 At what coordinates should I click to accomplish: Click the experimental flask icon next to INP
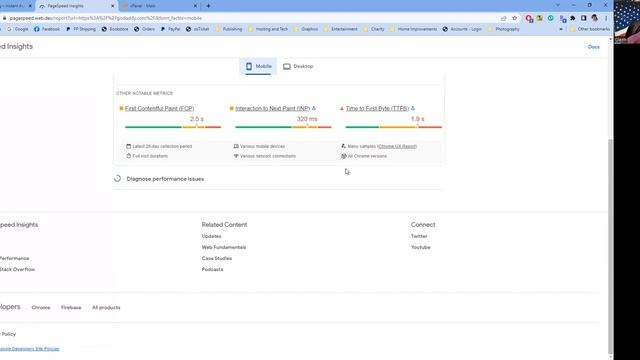314,108
